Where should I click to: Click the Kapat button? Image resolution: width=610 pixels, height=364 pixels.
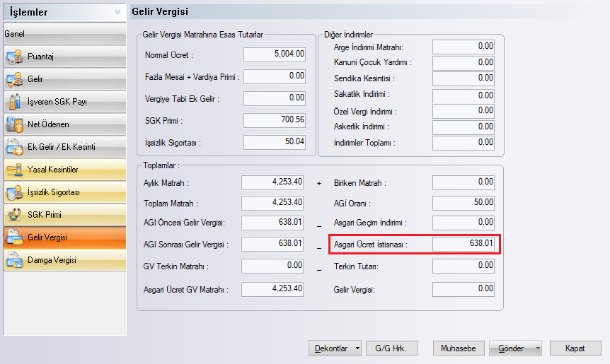[575, 348]
